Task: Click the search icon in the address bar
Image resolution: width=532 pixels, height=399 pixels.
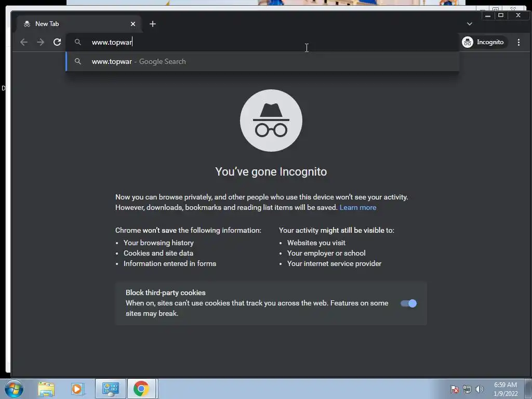Action: click(78, 42)
